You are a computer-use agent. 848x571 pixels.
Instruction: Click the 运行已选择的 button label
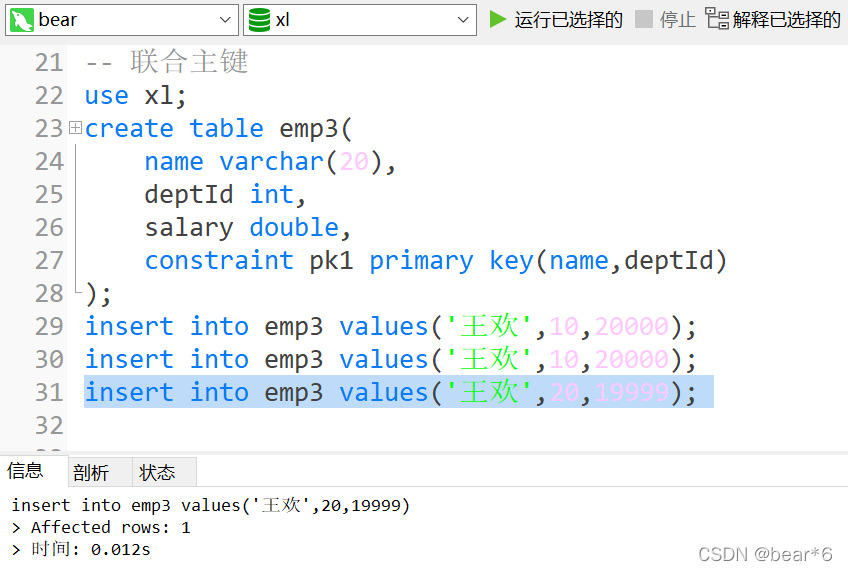pyautogui.click(x=568, y=20)
